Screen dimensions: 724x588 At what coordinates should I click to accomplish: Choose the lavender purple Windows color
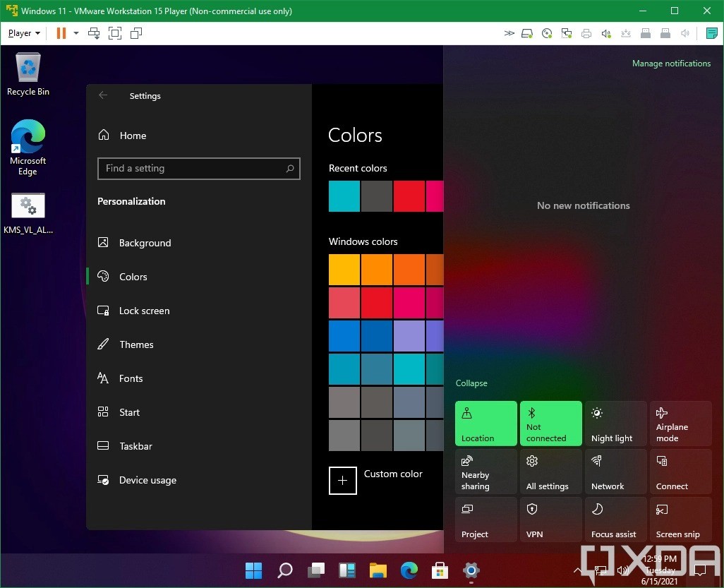[x=409, y=336]
